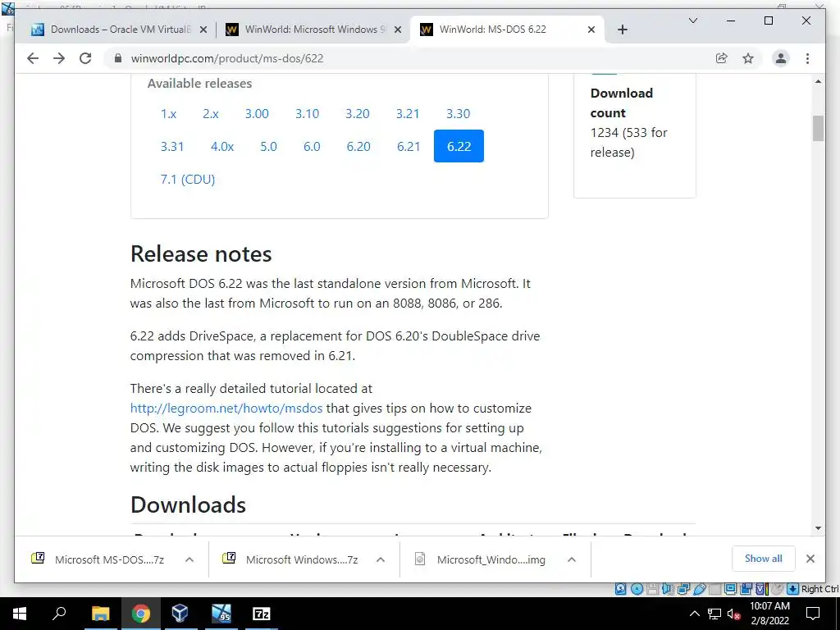Click the scrollbar down arrow
This screenshot has height=630, width=840.
click(x=818, y=528)
